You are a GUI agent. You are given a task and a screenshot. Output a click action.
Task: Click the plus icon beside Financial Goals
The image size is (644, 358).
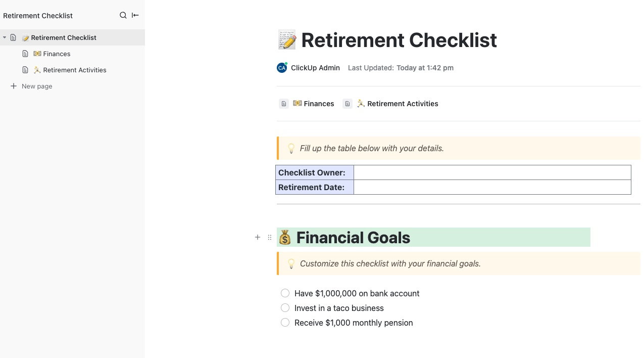258,237
